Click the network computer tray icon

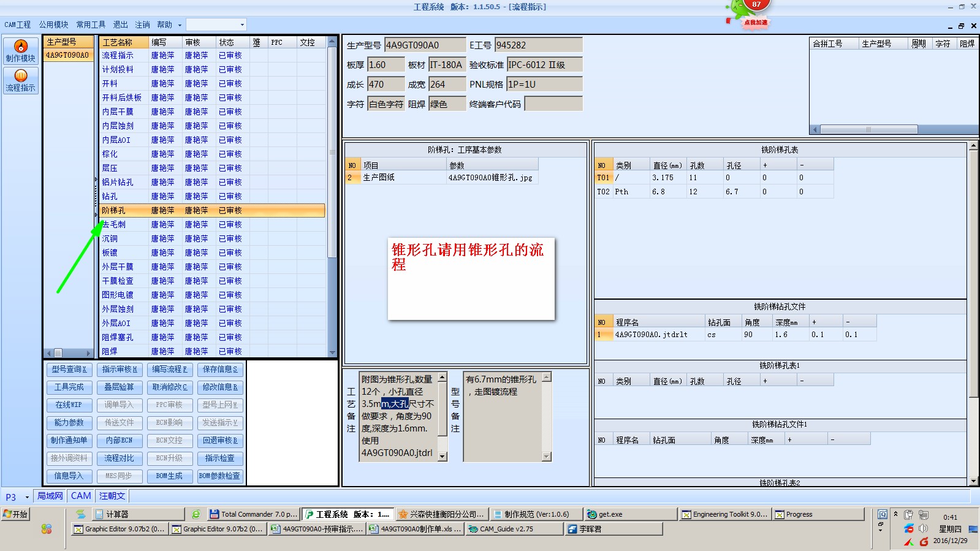pos(923,515)
